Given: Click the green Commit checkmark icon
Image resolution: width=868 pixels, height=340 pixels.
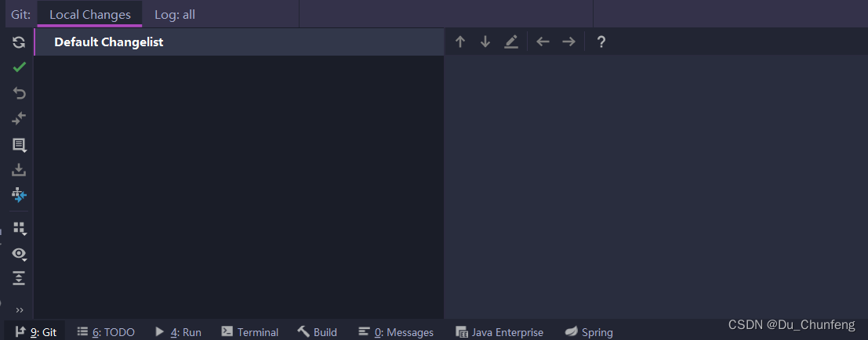Looking at the screenshot, I should click(x=19, y=67).
